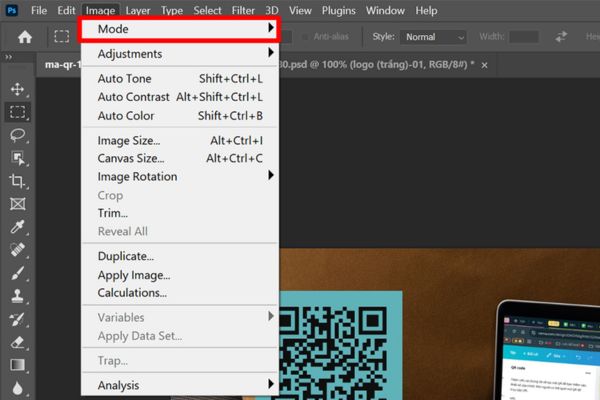600x400 pixels.
Task: Expand Image Rotation submenu
Action: (179, 176)
